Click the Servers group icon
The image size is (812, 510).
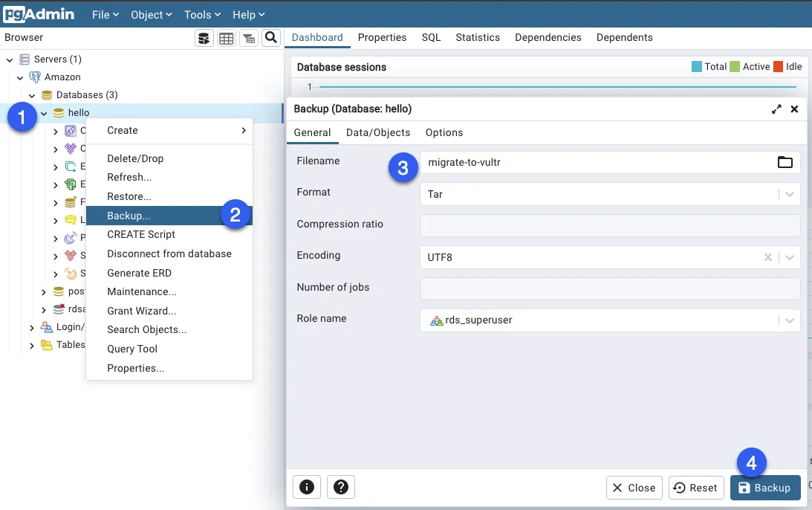(25, 59)
